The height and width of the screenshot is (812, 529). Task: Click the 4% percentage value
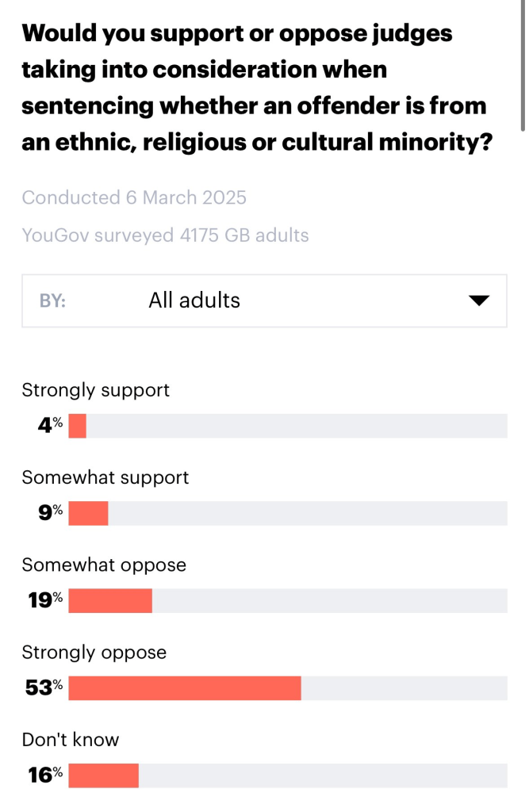(50, 426)
